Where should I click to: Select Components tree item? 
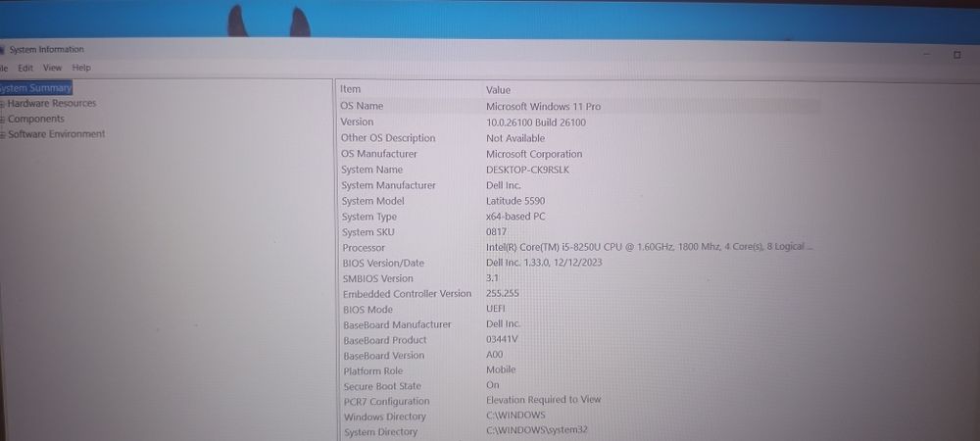(x=36, y=119)
